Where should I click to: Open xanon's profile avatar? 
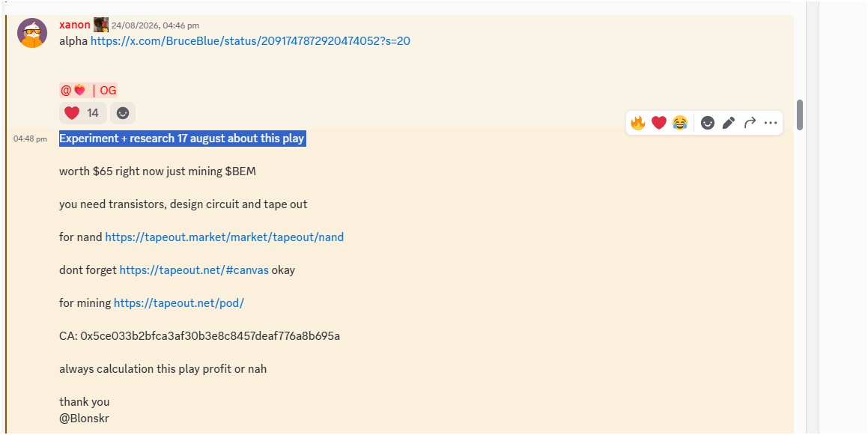(x=32, y=33)
